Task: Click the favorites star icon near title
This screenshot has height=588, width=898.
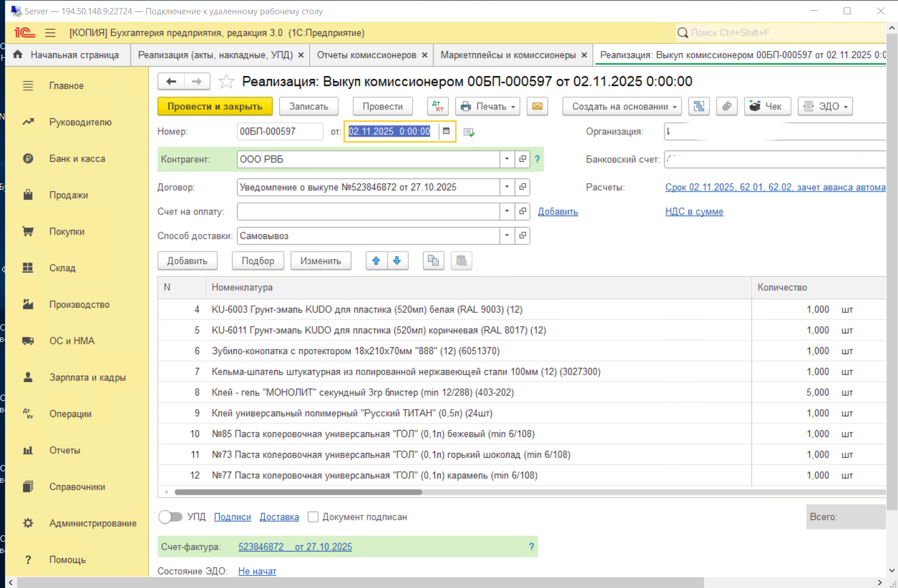Action: [226, 82]
